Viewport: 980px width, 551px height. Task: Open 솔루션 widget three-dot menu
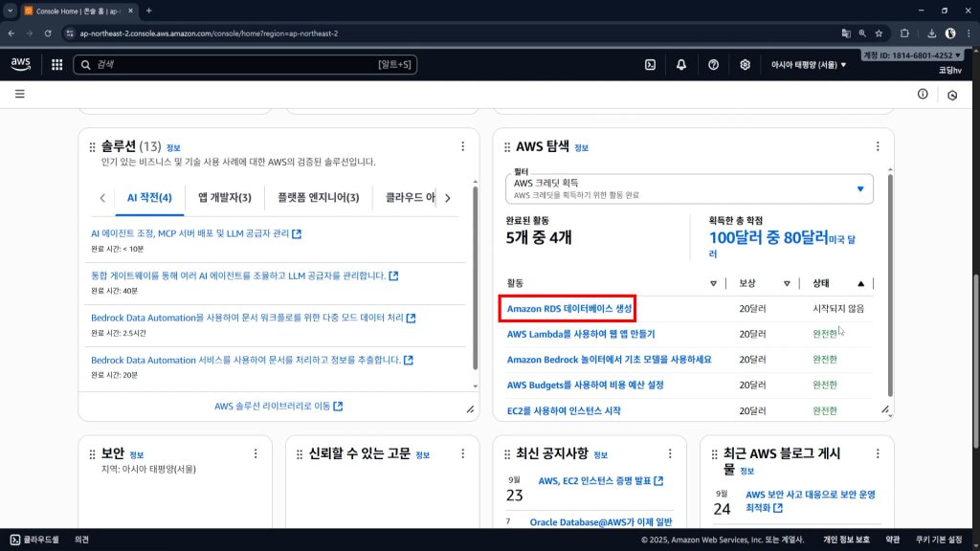coord(462,146)
